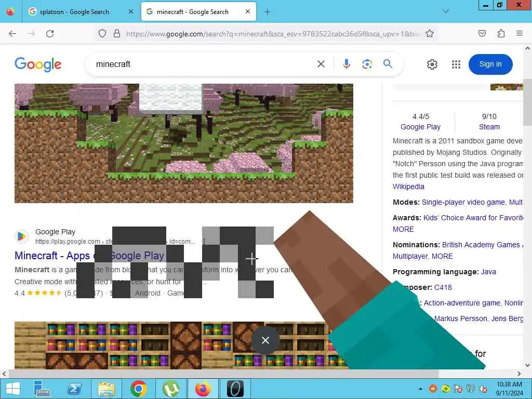The width and height of the screenshot is (532, 399).
Task: Sign in to Google account
Action: (490, 64)
